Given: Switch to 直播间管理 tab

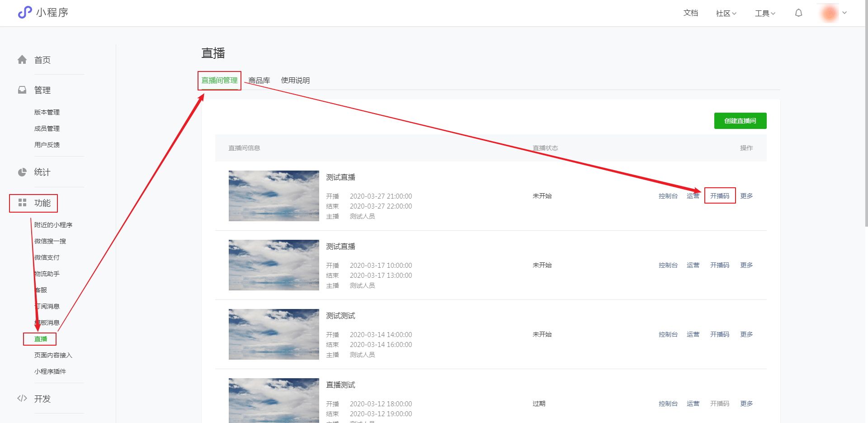Looking at the screenshot, I should (219, 81).
